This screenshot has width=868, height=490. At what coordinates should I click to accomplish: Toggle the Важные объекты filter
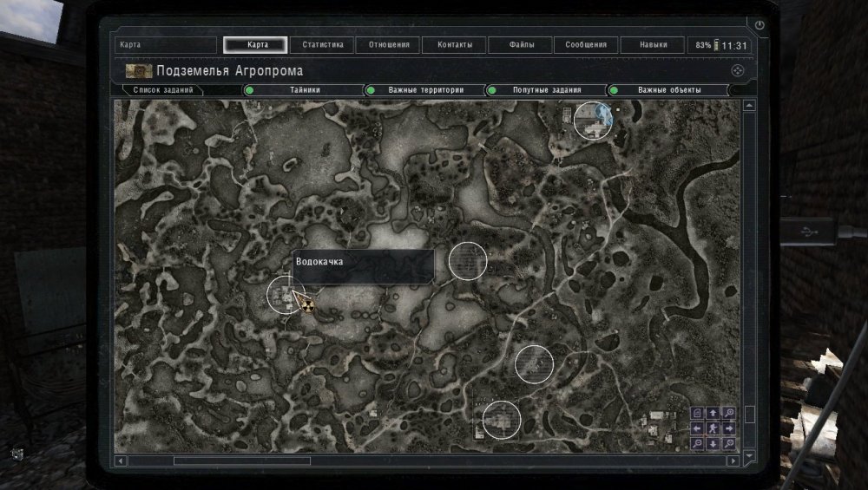point(668,89)
